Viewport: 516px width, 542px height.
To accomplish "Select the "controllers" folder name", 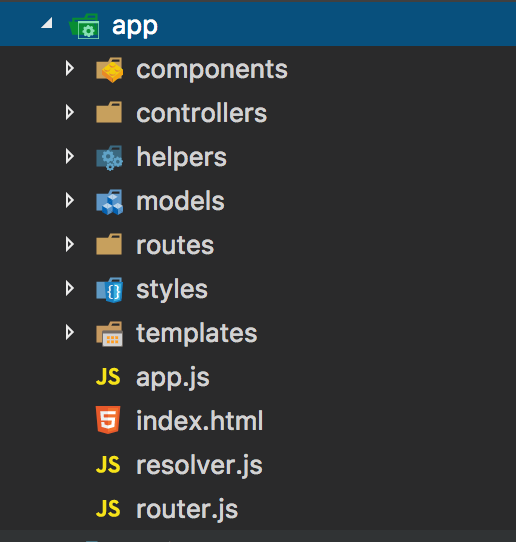I will point(201,113).
